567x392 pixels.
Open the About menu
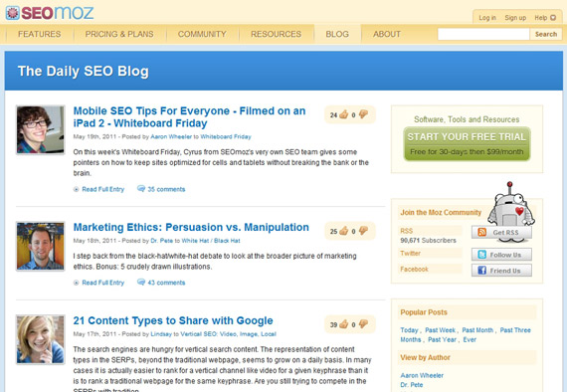click(x=387, y=34)
